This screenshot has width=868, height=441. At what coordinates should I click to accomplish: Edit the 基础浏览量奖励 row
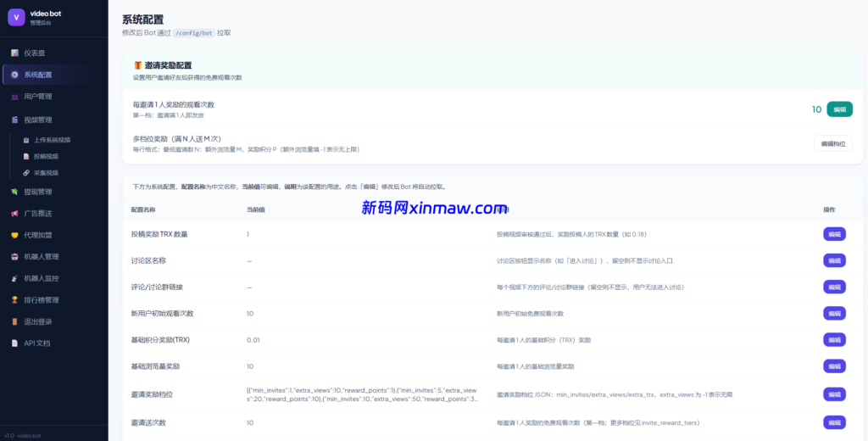(x=834, y=366)
